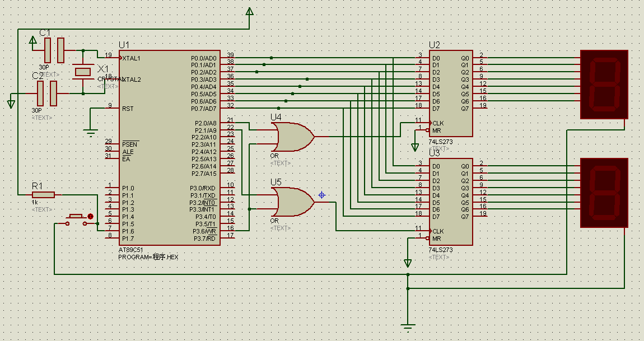Select the lower seven-segment display
644x341 pixels.
(604, 193)
